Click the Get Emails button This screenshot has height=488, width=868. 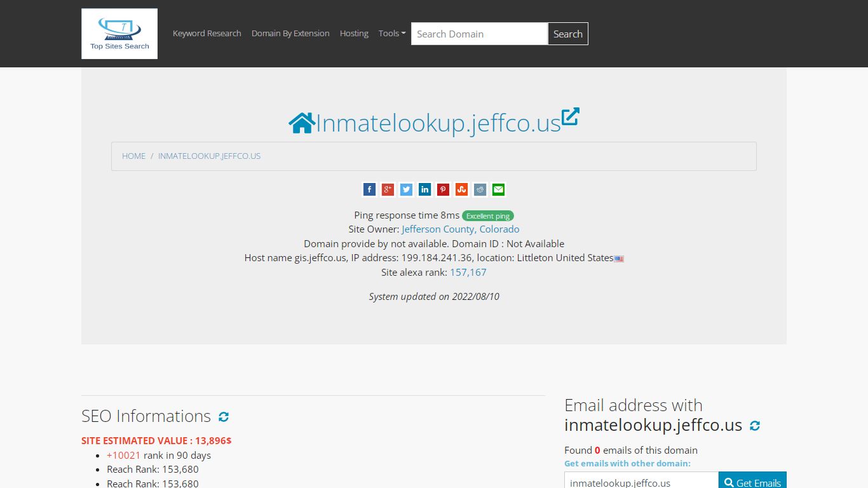pyautogui.click(x=752, y=483)
